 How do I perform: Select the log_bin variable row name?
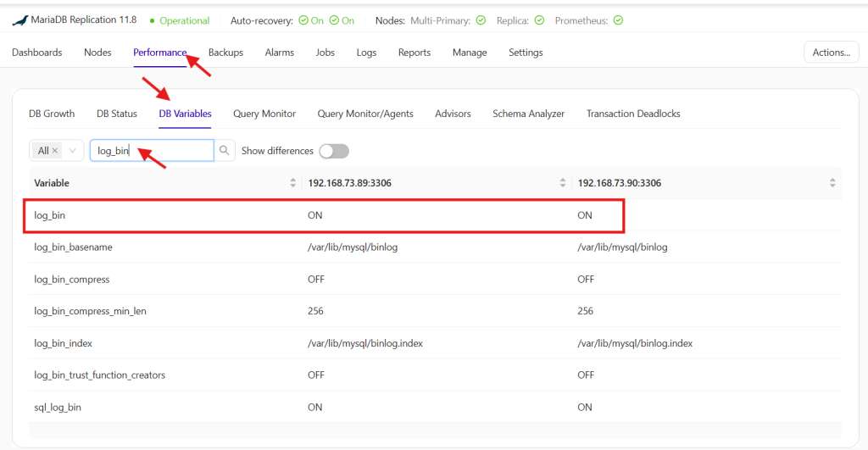(x=49, y=215)
